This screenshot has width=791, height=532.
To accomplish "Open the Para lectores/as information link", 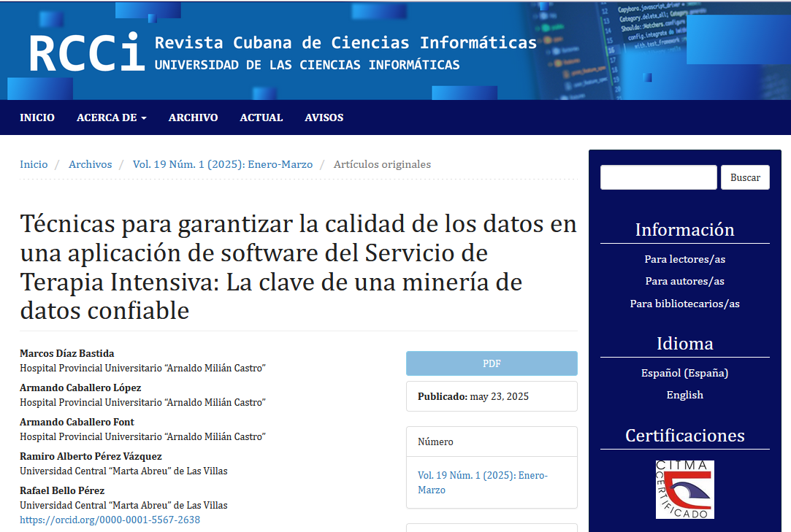I will click(684, 259).
